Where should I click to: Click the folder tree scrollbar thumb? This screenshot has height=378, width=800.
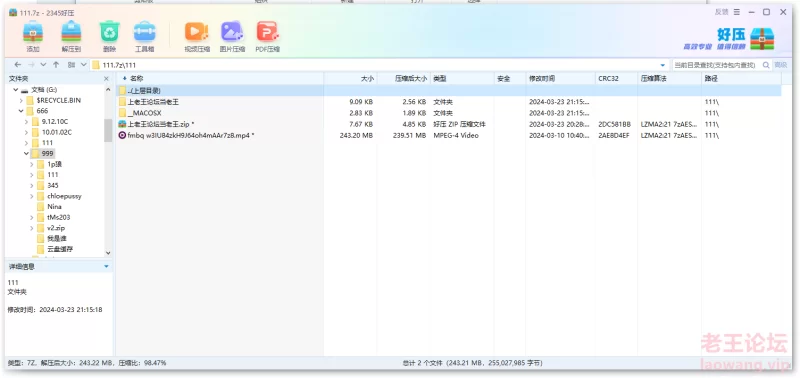pyautogui.click(x=108, y=130)
